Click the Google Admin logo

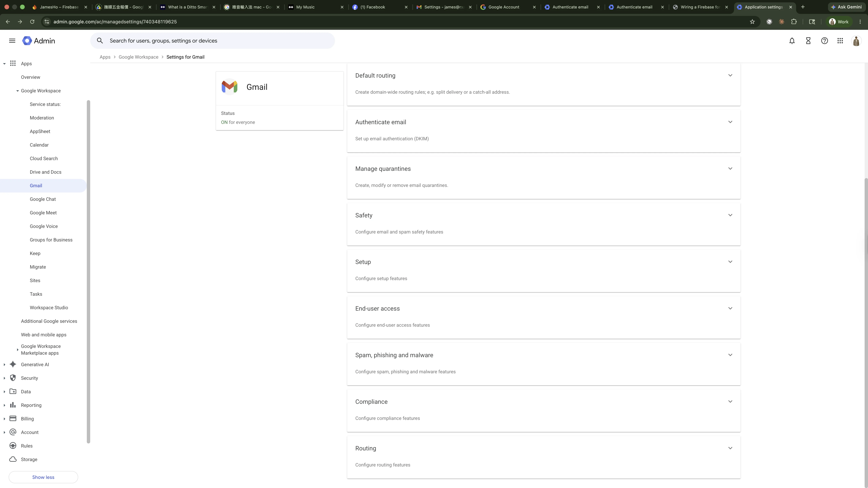pos(38,41)
